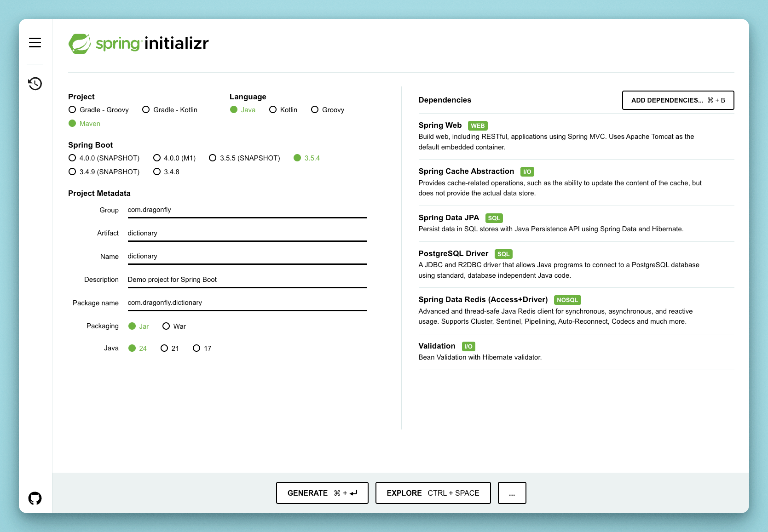
Task: Select Java version 21
Action: [164, 349]
